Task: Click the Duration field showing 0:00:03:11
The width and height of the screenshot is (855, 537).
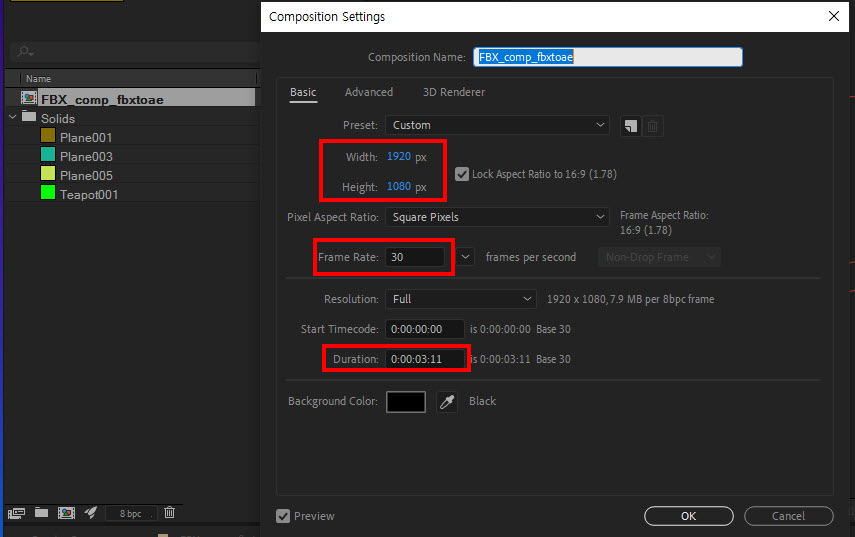Action: [425, 359]
